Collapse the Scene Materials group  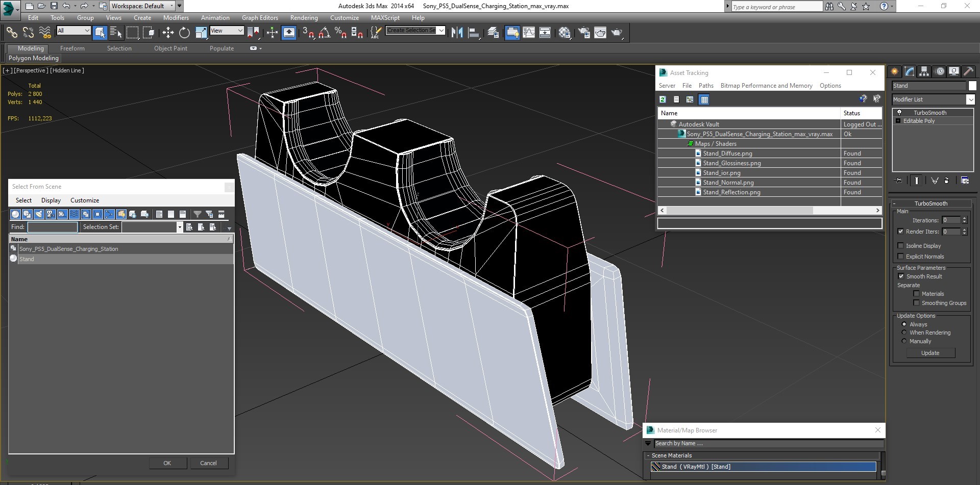click(648, 455)
